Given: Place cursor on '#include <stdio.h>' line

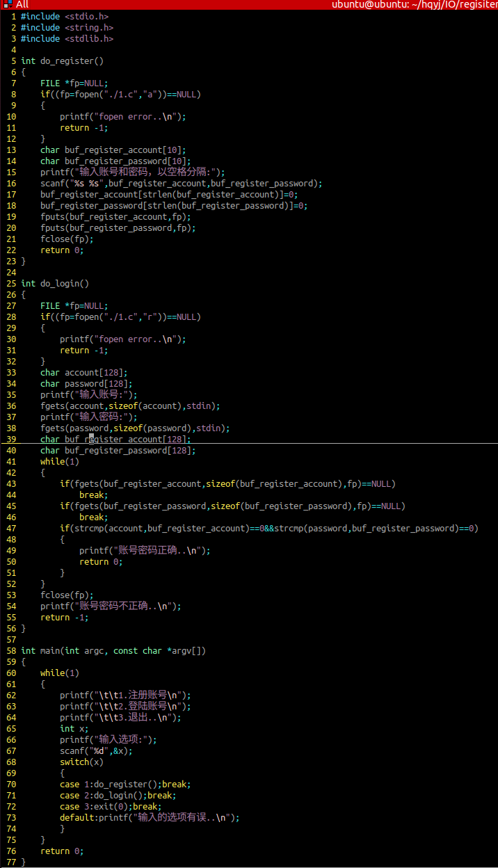Looking at the screenshot, I should coord(65,17).
